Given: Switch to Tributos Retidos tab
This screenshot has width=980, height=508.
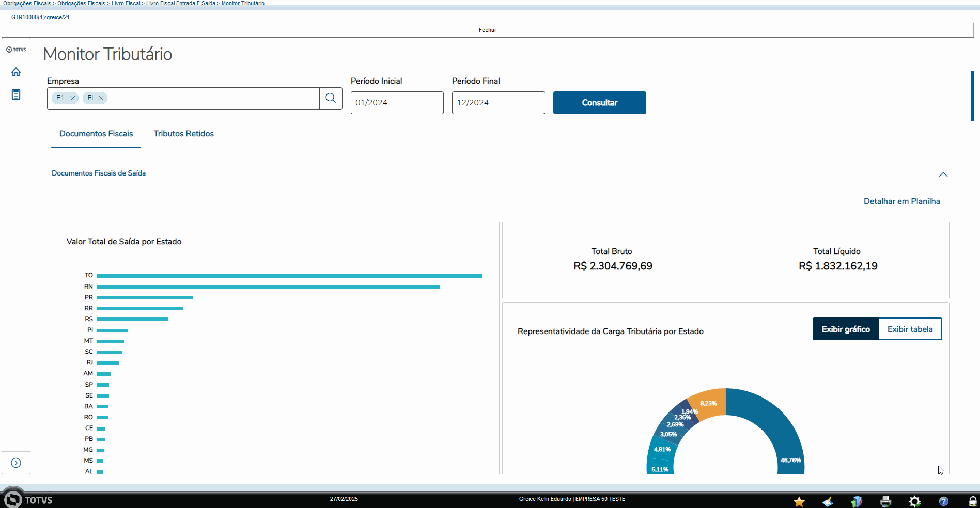Looking at the screenshot, I should tap(183, 134).
